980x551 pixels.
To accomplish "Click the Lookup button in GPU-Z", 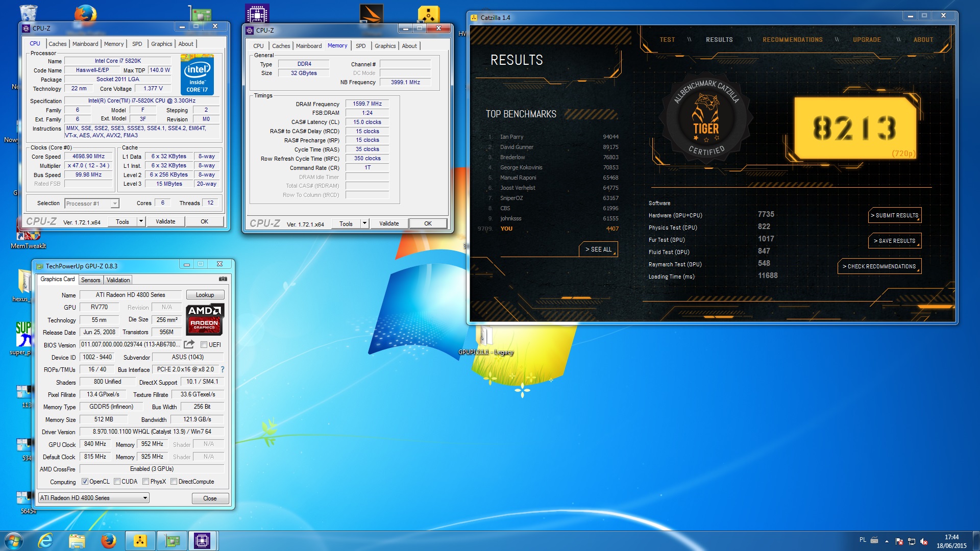I will pyautogui.click(x=205, y=295).
